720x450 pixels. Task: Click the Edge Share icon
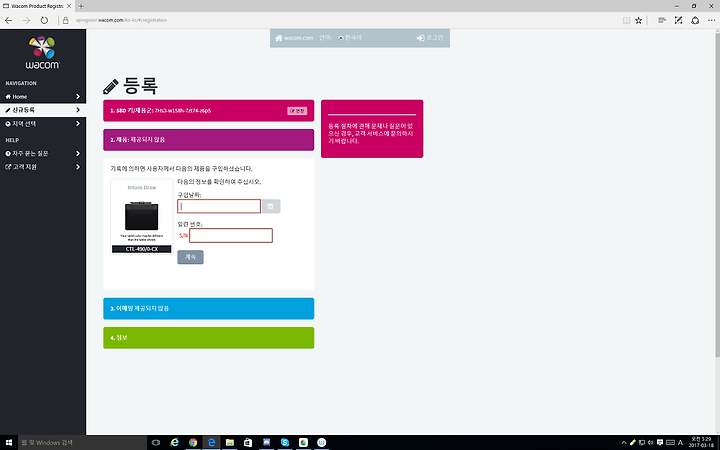pyautogui.click(x=695, y=20)
